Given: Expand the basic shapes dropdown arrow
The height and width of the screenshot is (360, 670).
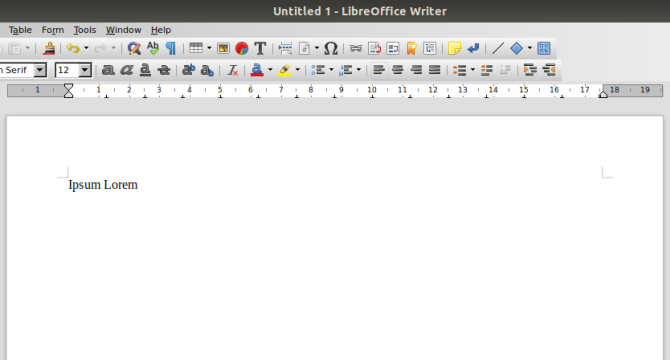Looking at the screenshot, I should (x=530, y=48).
